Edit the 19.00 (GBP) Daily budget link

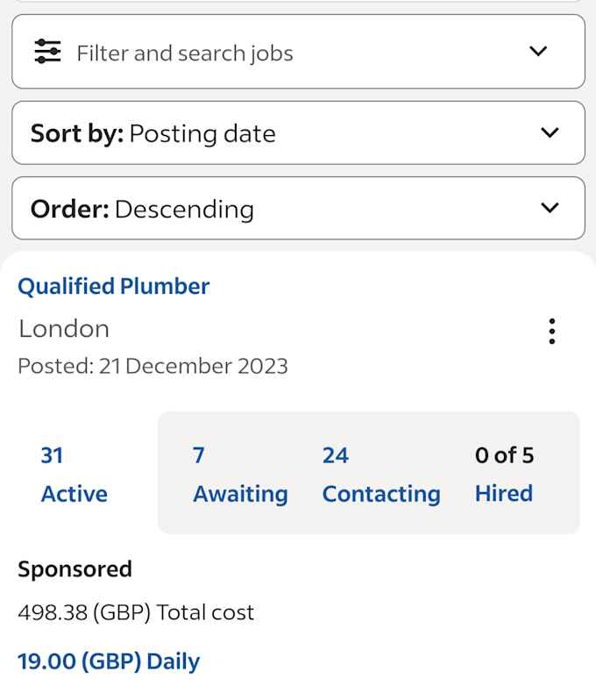click(x=109, y=661)
